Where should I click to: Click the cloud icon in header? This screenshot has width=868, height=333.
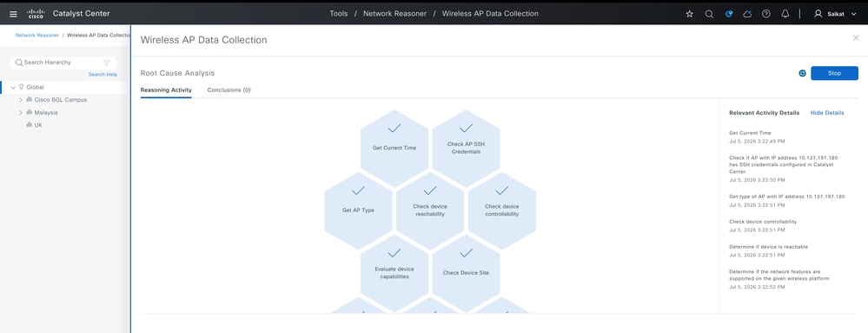coord(747,14)
